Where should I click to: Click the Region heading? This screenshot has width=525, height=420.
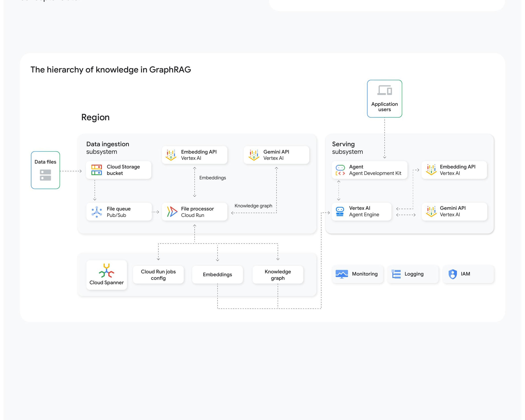(x=95, y=118)
